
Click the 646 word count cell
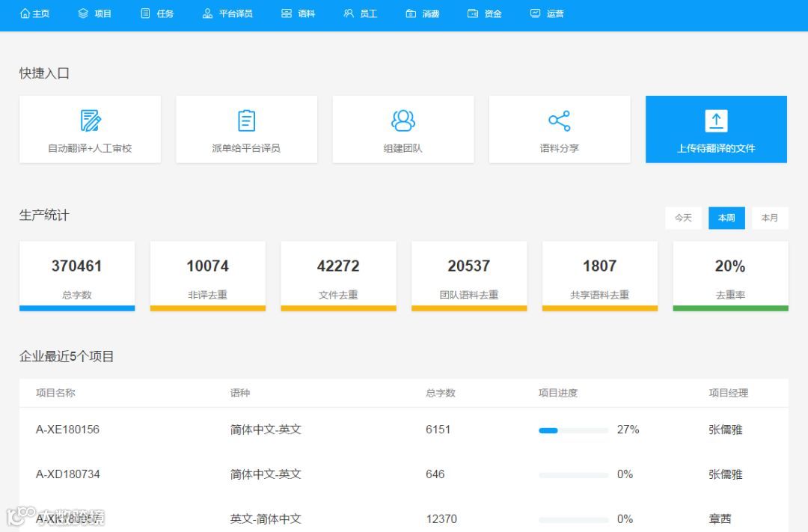click(x=435, y=474)
